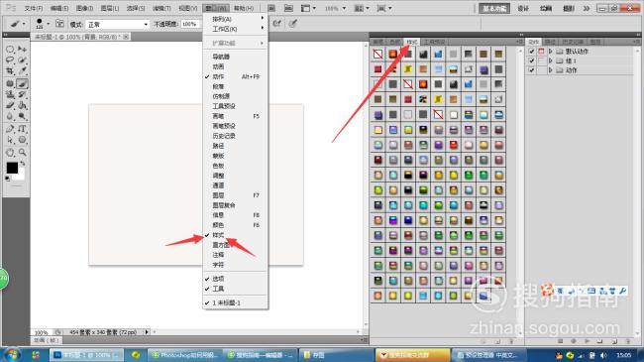Open Mini Bridge from application bar
Screen dimensions: 644x362
click(x=288, y=8)
